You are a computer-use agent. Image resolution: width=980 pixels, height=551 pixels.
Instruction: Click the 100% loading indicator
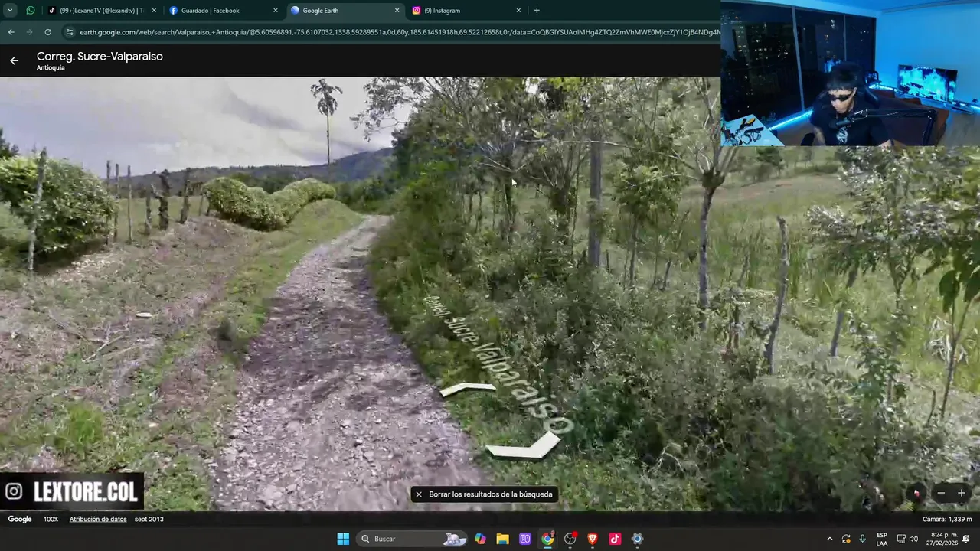pyautogui.click(x=51, y=519)
